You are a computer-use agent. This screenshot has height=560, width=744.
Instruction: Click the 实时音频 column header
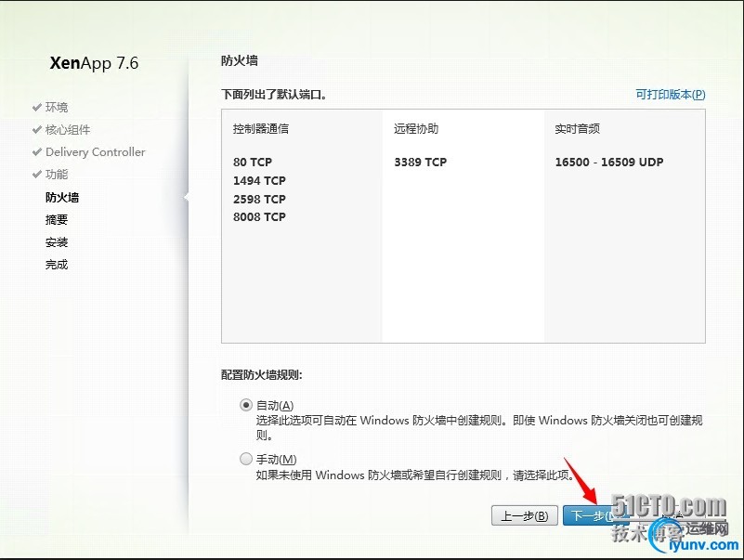[x=578, y=128]
